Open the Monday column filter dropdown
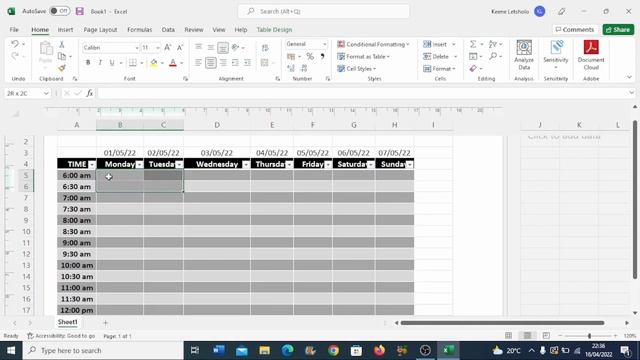Screen dimensions: 640x360 tap(140, 164)
